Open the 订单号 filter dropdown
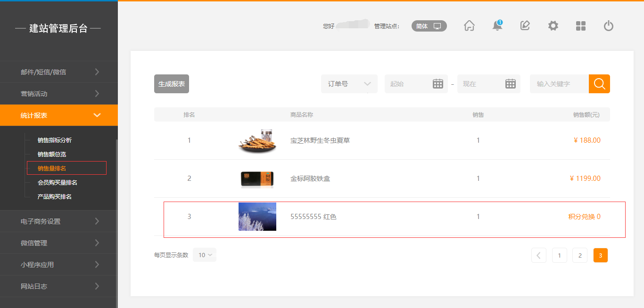 point(349,84)
